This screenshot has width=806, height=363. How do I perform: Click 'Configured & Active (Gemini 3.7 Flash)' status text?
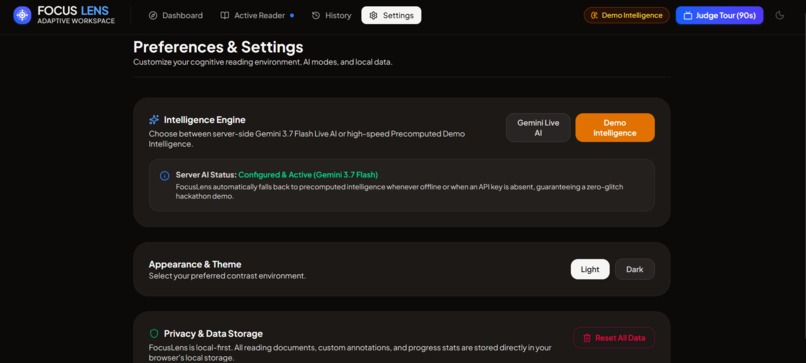[x=308, y=175]
